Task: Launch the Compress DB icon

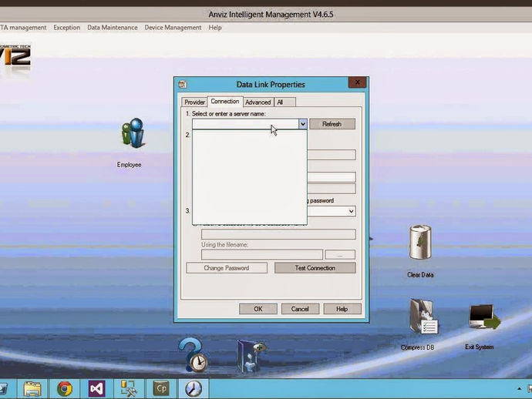Action: tap(423, 317)
